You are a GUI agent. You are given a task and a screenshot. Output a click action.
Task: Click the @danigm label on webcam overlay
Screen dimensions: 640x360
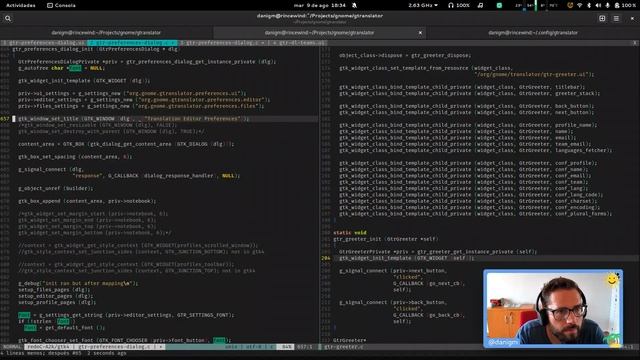coord(503,342)
